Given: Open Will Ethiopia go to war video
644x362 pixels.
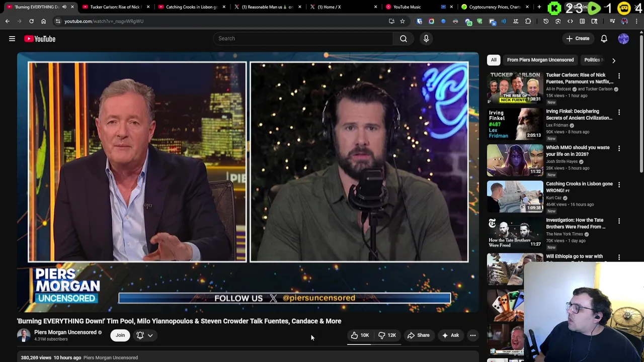Looking at the screenshot, I should pos(575,256).
